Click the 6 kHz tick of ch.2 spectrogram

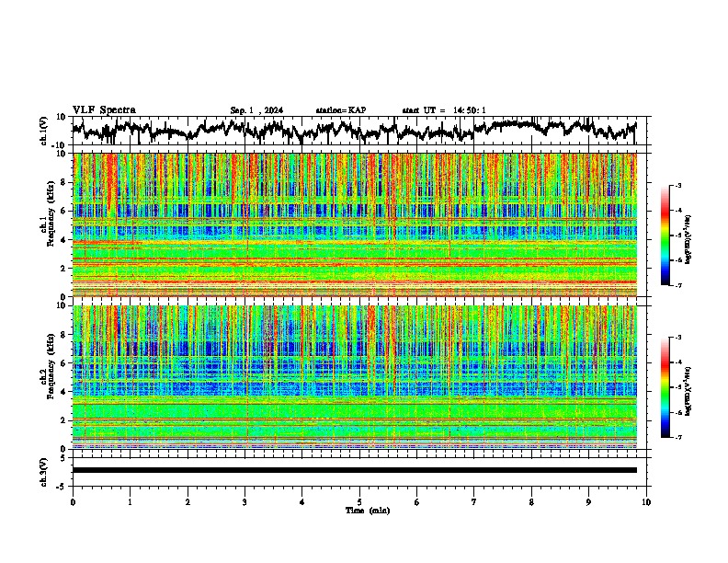[x=63, y=362]
